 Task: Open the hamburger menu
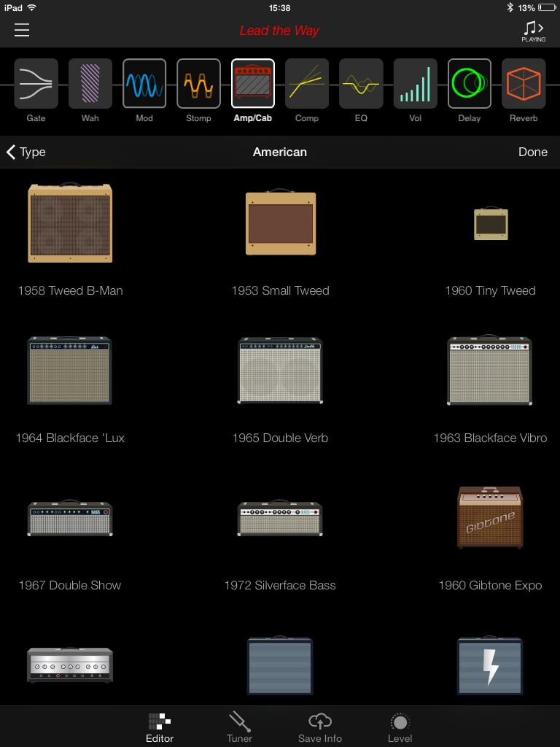click(x=22, y=30)
